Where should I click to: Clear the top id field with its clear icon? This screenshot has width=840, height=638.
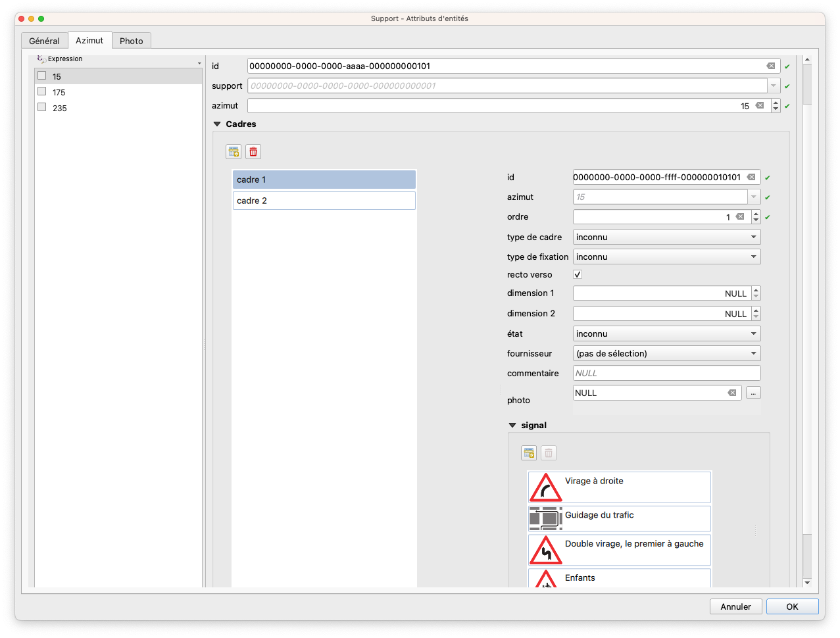pyautogui.click(x=770, y=66)
